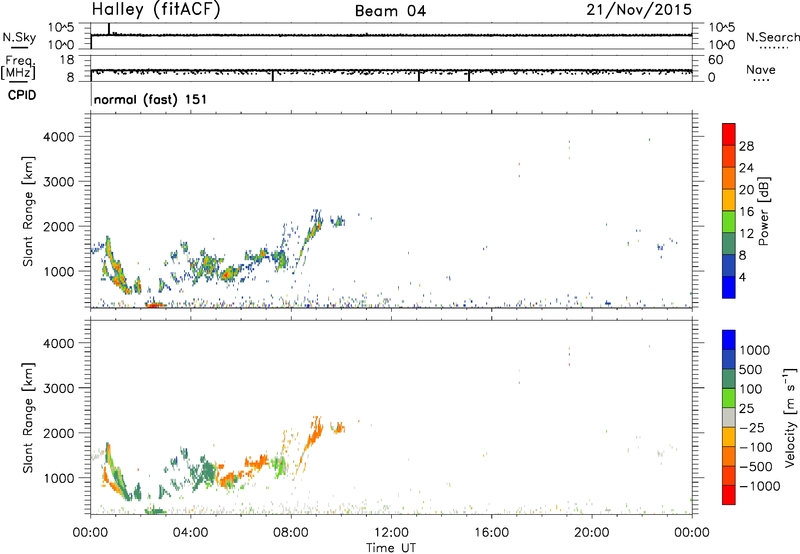Screen dimensions: 800x554
Task: Click the gray -25 to 25 velocity swatch
Action: click(729, 417)
